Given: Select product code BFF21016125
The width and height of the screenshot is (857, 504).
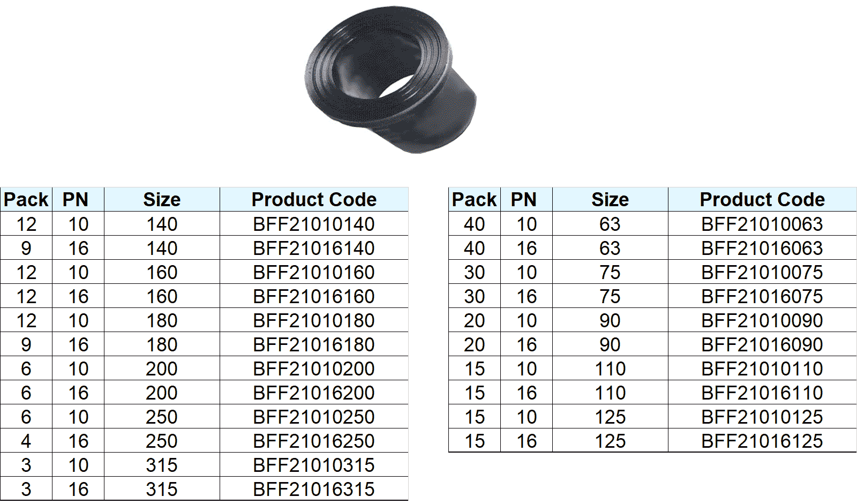Looking at the screenshot, I should [x=762, y=441].
